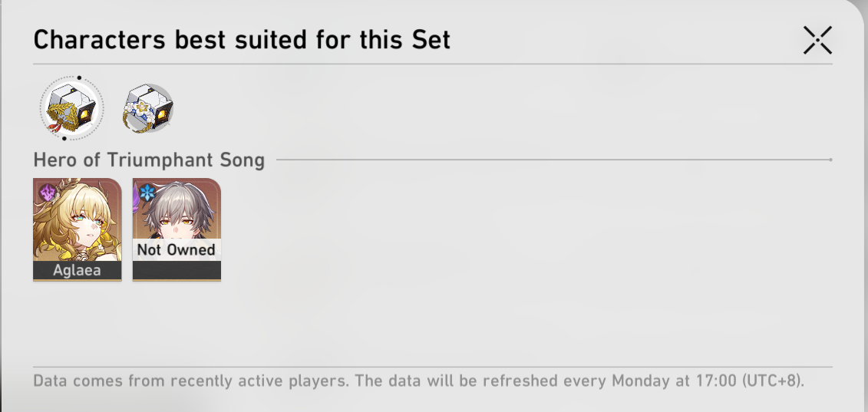Select the white flower bracelet relic icon
Image resolution: width=868 pixels, height=412 pixels.
tap(148, 108)
